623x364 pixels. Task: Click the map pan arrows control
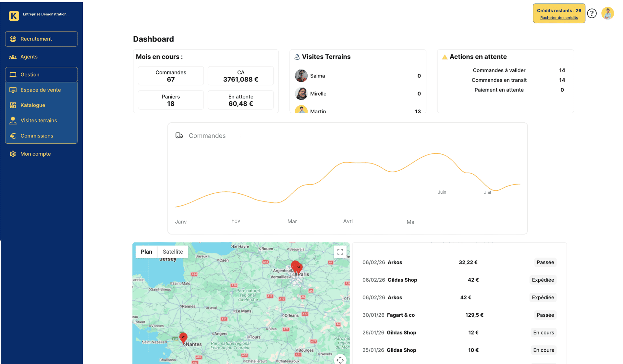[x=340, y=359]
